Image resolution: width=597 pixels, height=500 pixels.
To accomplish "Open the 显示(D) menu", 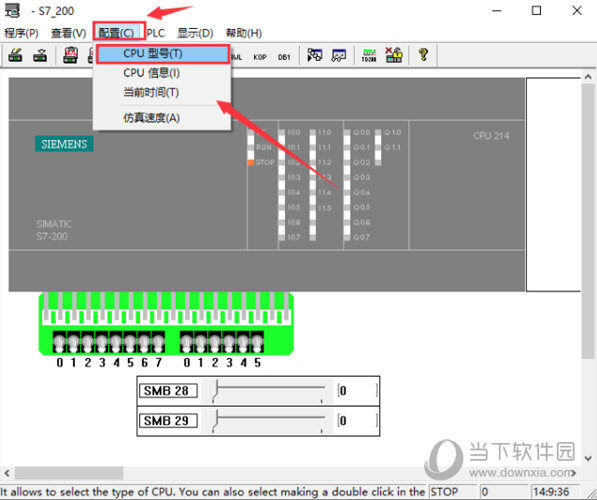I will point(195,33).
